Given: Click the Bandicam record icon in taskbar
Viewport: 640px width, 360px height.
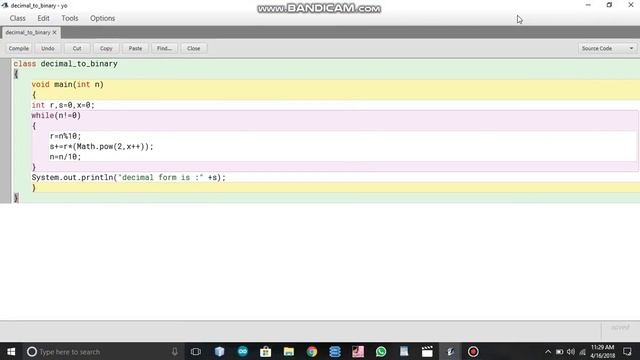Looking at the screenshot, I should (x=473, y=351).
